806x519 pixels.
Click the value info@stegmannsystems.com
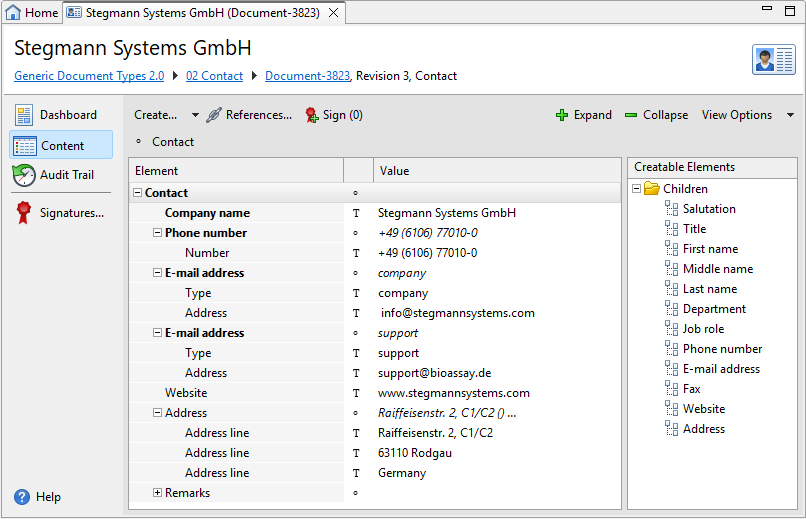[x=457, y=313]
